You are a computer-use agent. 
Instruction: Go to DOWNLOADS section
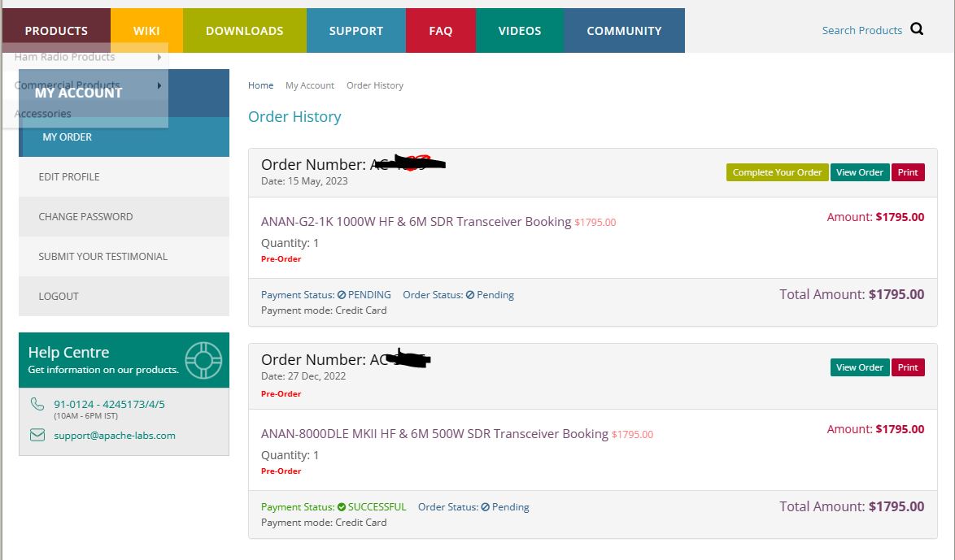click(245, 30)
